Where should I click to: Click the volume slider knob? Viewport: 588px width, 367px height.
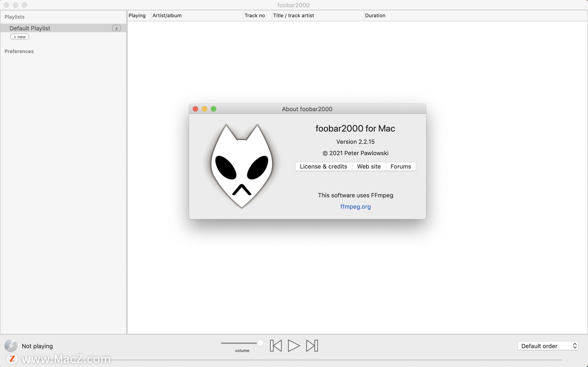[x=260, y=343]
